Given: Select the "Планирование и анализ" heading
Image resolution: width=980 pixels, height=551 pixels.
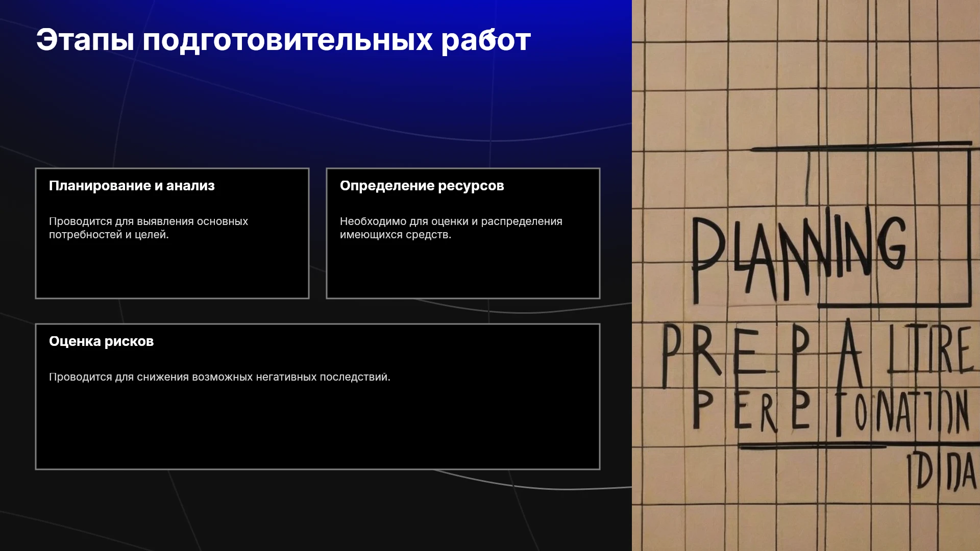Looking at the screenshot, I should click(x=132, y=186).
